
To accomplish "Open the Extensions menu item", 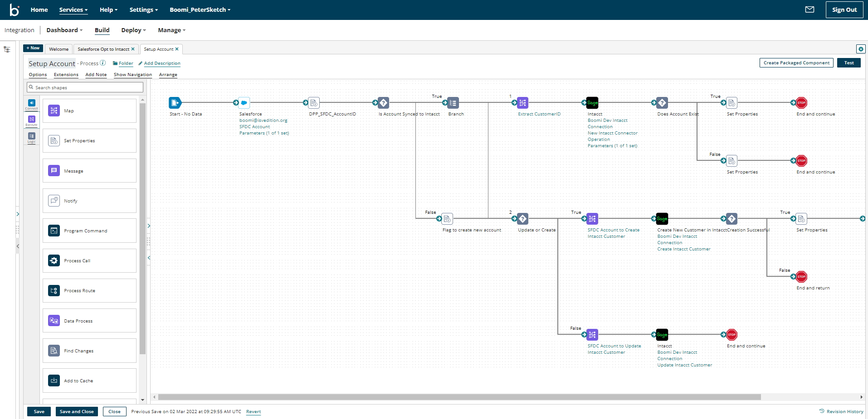I will pyautogui.click(x=66, y=75).
